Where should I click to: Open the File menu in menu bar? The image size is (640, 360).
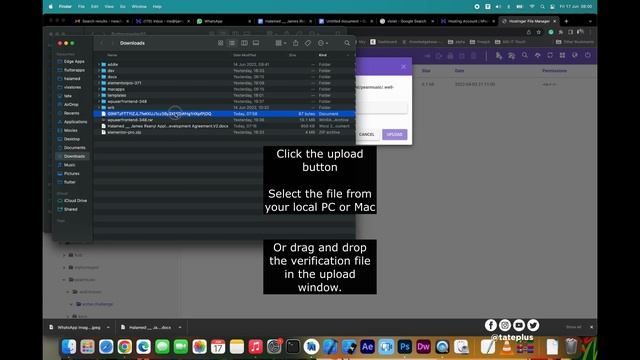click(81, 7)
